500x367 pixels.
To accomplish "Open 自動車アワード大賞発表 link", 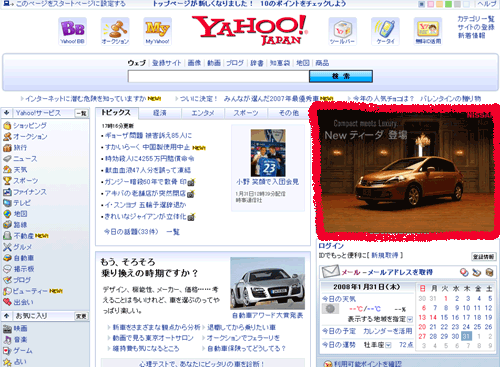I will pyautogui.click(x=267, y=315).
